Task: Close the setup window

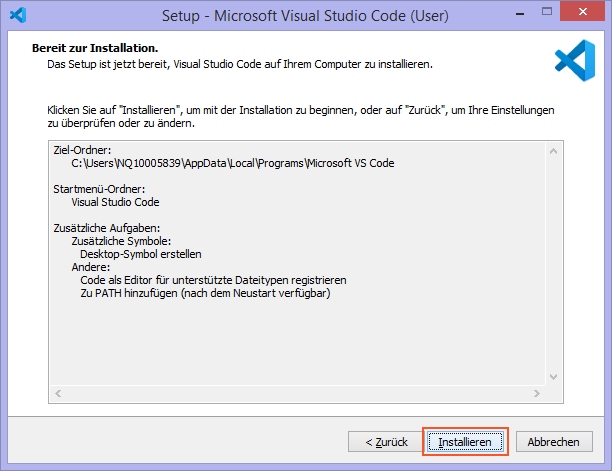Action: pos(583,12)
